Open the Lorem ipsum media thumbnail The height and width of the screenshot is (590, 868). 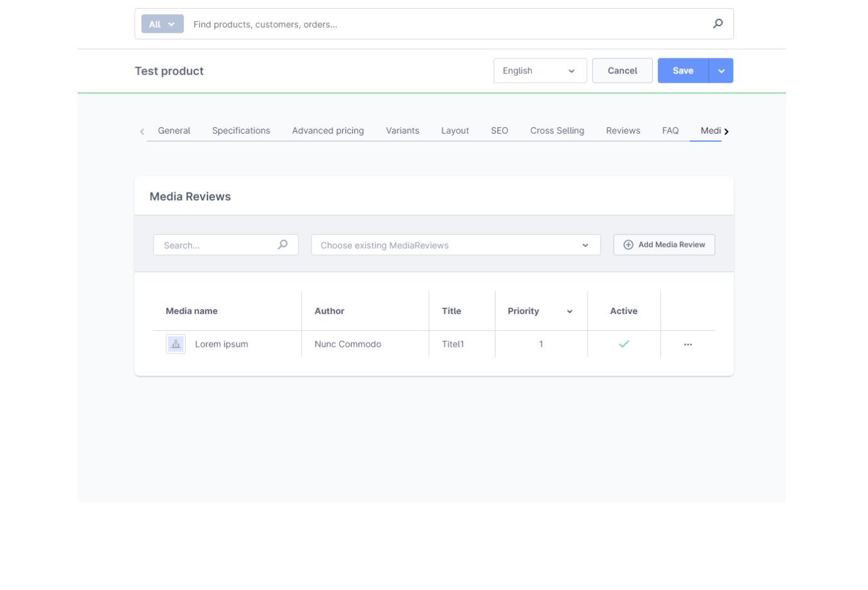click(176, 344)
